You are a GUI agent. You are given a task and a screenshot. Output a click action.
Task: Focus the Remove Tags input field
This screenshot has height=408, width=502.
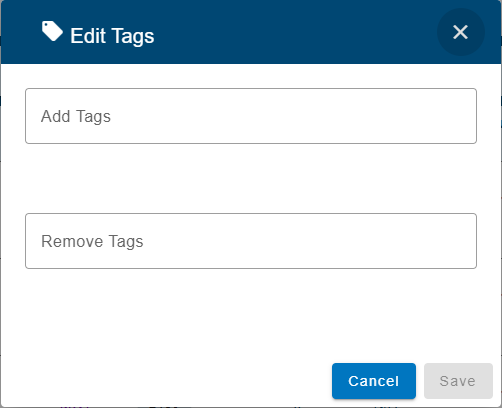point(251,241)
